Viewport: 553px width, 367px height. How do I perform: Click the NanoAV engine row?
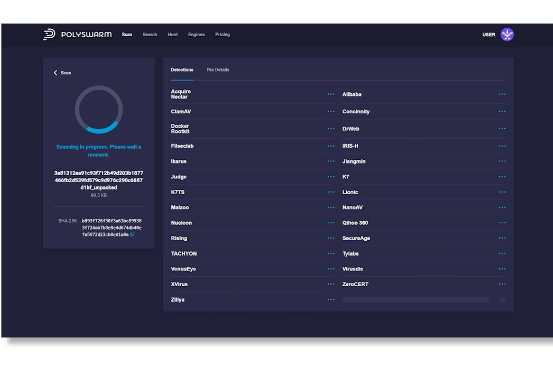[424, 207]
